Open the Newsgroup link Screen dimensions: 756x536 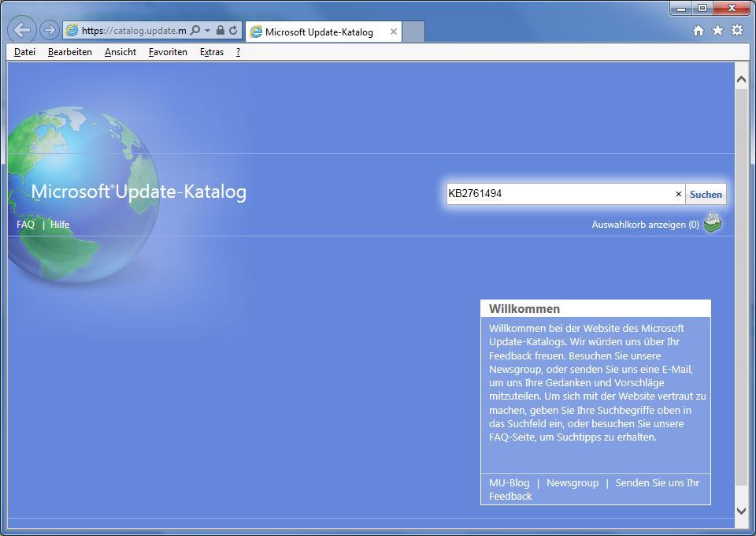tap(573, 482)
